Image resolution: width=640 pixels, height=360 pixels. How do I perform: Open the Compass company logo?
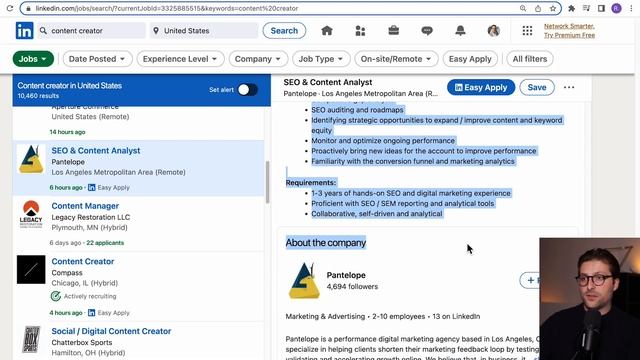pyautogui.click(x=31, y=269)
